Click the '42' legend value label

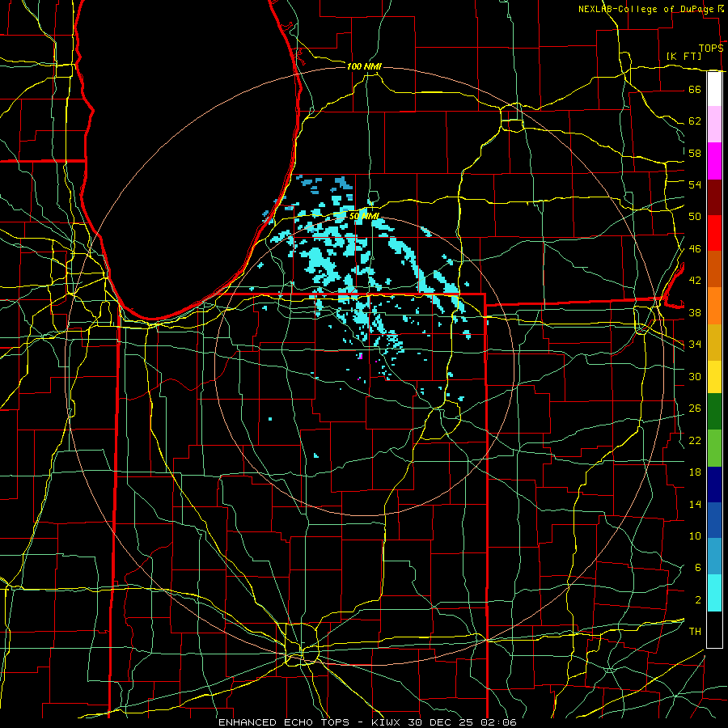695,281
